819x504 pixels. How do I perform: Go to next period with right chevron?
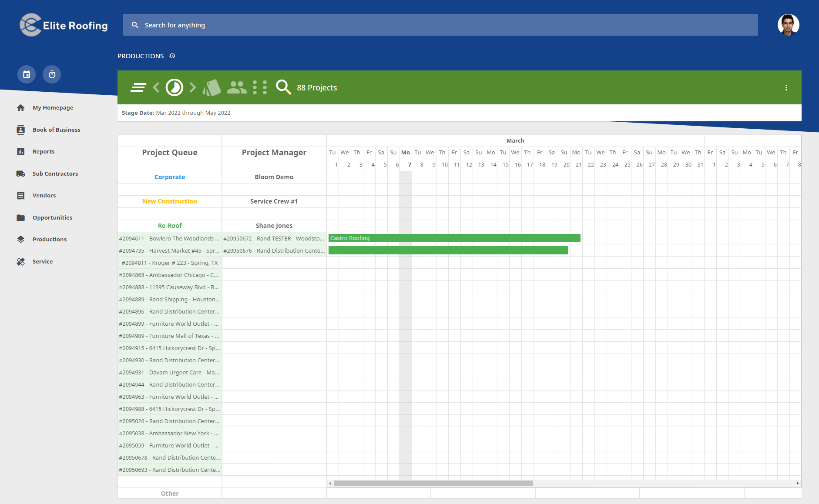point(193,87)
